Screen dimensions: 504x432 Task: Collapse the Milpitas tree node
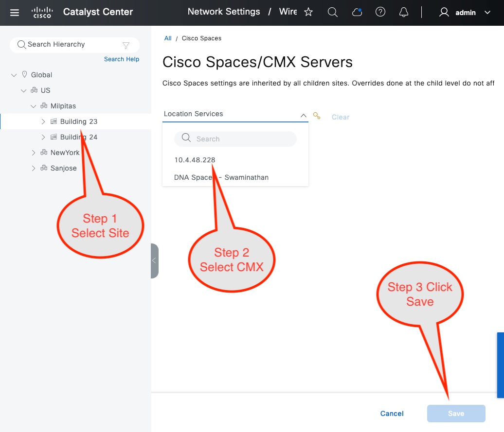tap(33, 106)
